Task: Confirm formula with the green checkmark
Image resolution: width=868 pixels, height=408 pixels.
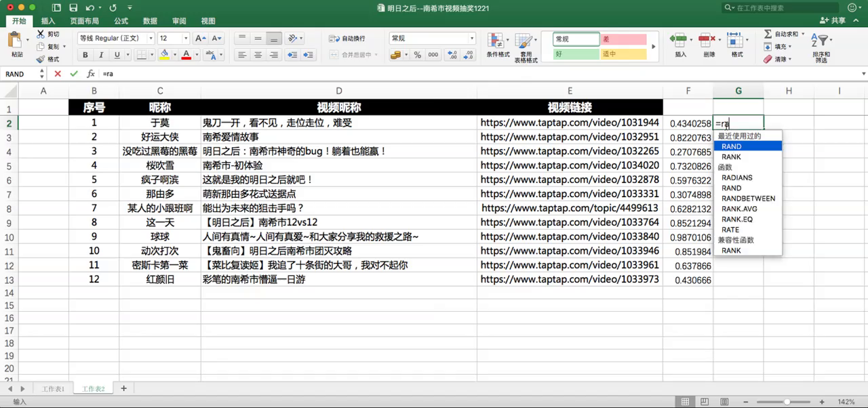Action: (73, 74)
